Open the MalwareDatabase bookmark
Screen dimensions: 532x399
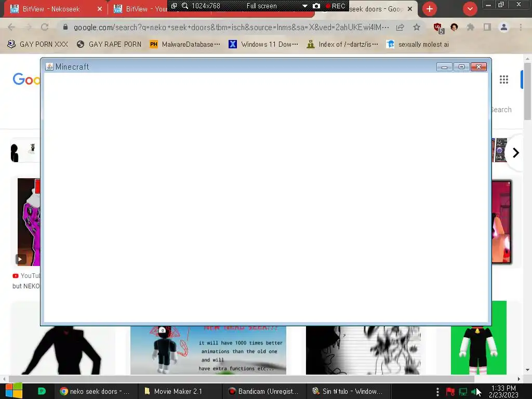(185, 44)
